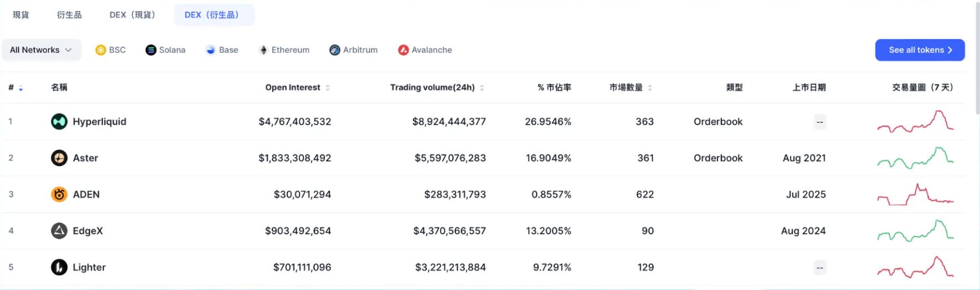This screenshot has width=980, height=290.
Task: Click the ADEN logo icon
Action: click(x=59, y=195)
